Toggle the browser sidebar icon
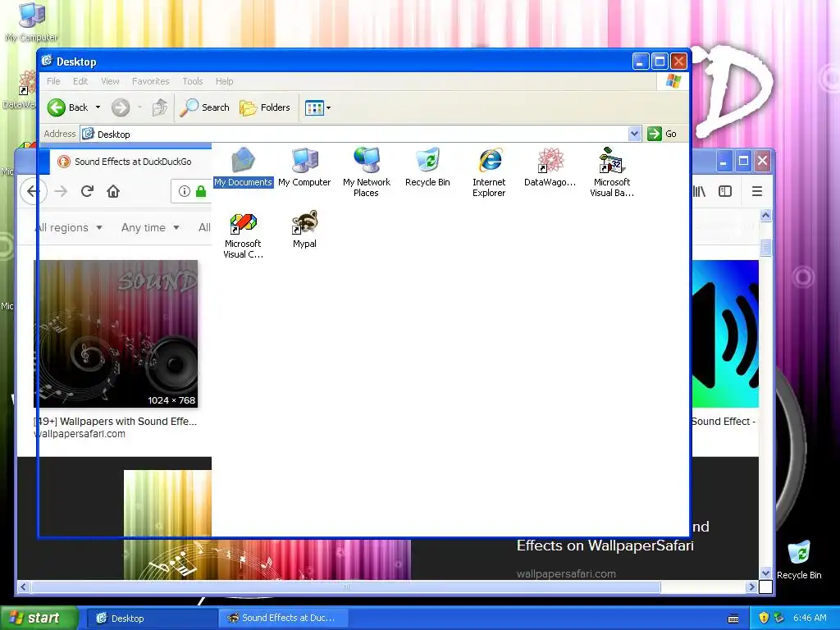 pyautogui.click(x=725, y=191)
